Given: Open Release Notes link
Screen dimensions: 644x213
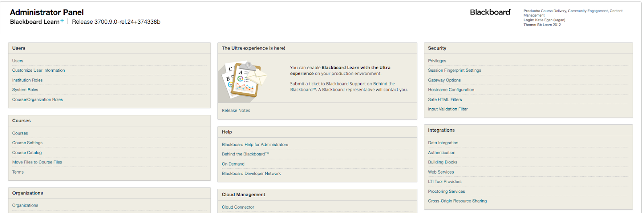Looking at the screenshot, I should tap(236, 110).
